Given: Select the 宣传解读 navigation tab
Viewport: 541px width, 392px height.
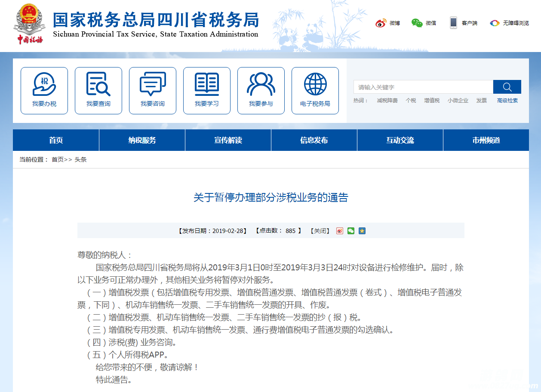Looking at the screenshot, I should pos(228,140).
